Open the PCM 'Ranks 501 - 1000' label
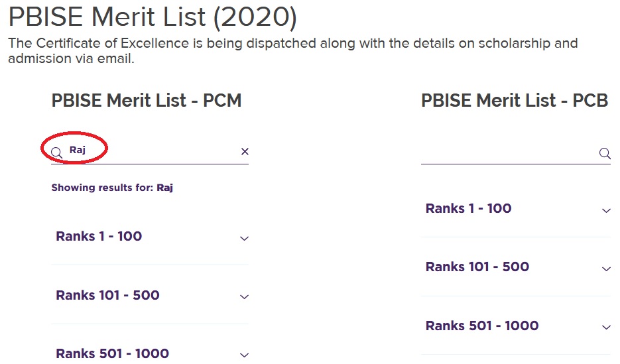 (x=112, y=353)
